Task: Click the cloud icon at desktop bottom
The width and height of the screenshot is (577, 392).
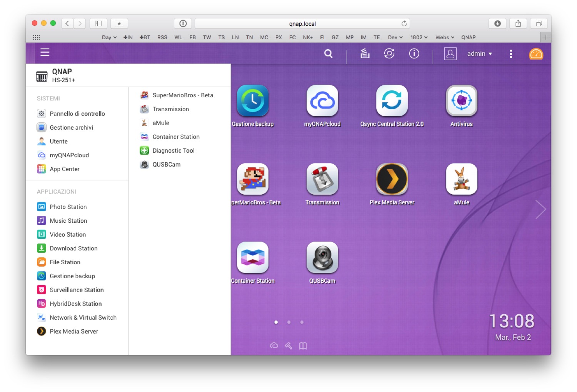Action: [x=274, y=345]
